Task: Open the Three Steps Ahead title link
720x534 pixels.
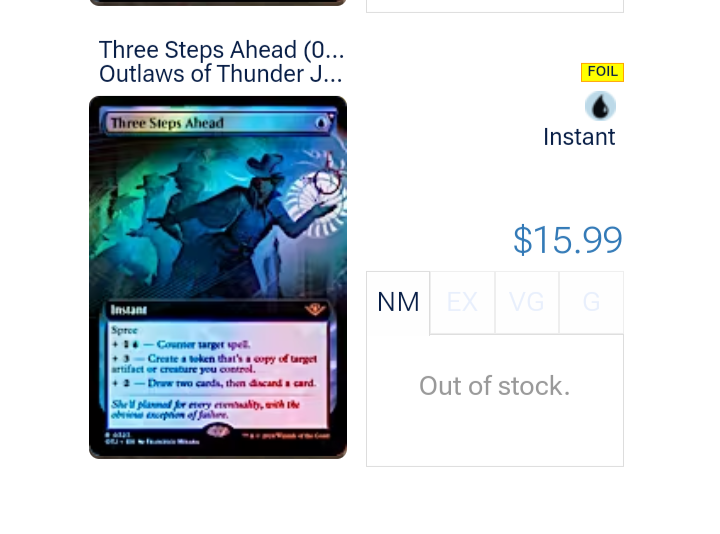Action: (x=221, y=50)
